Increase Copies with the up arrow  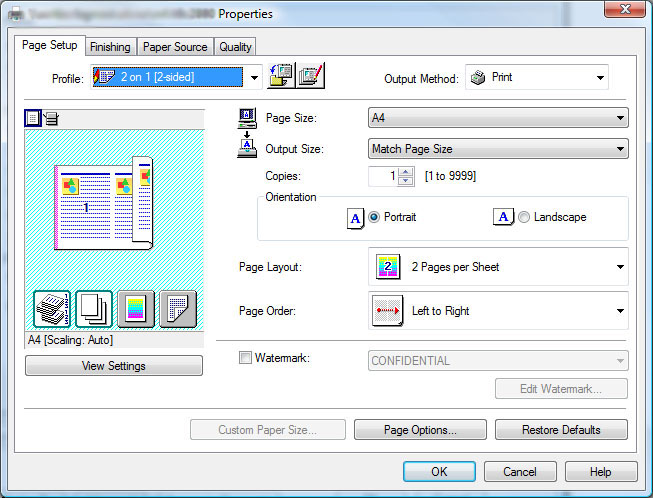click(406, 172)
